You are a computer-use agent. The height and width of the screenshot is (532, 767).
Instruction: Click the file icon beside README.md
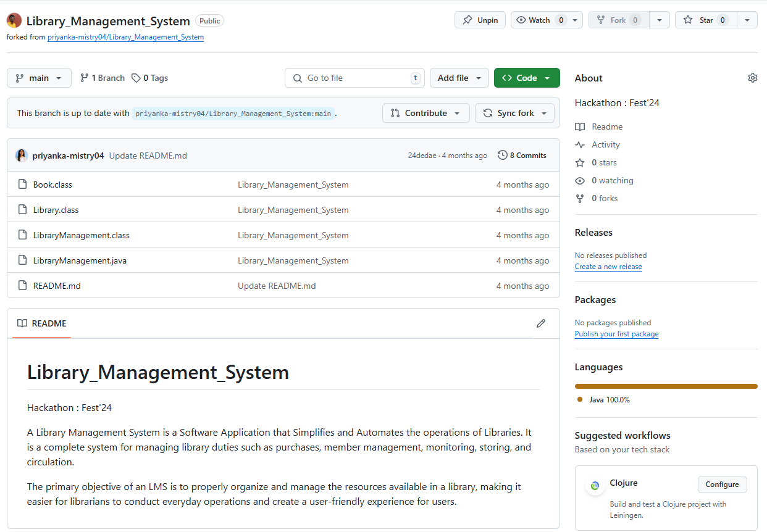tap(23, 286)
